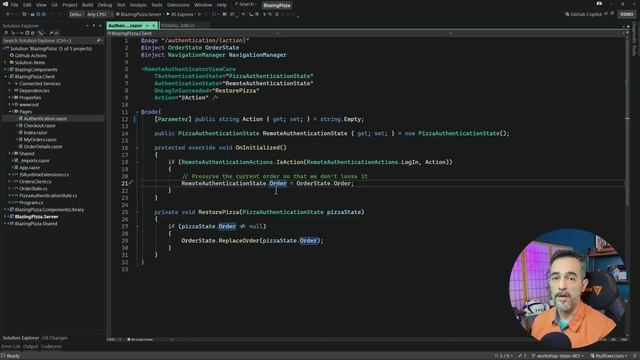Select Authentication.razor in Solution Explorer
Screen dimensions: 640x360
point(45,118)
